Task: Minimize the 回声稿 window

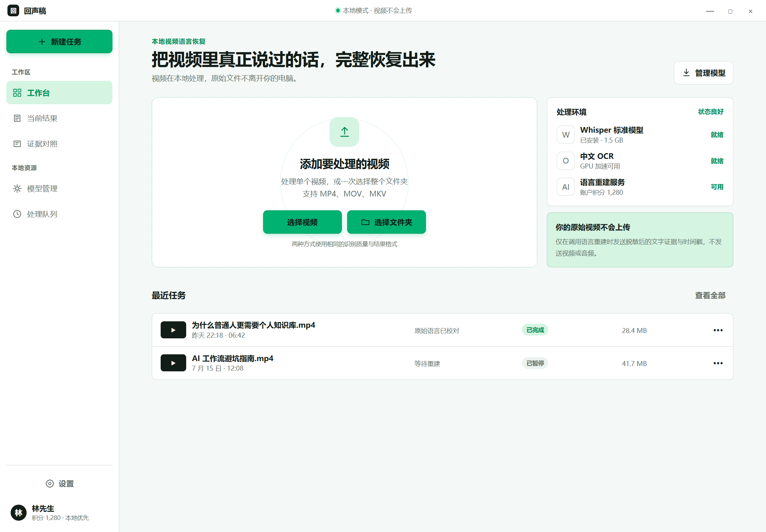Action: click(710, 11)
